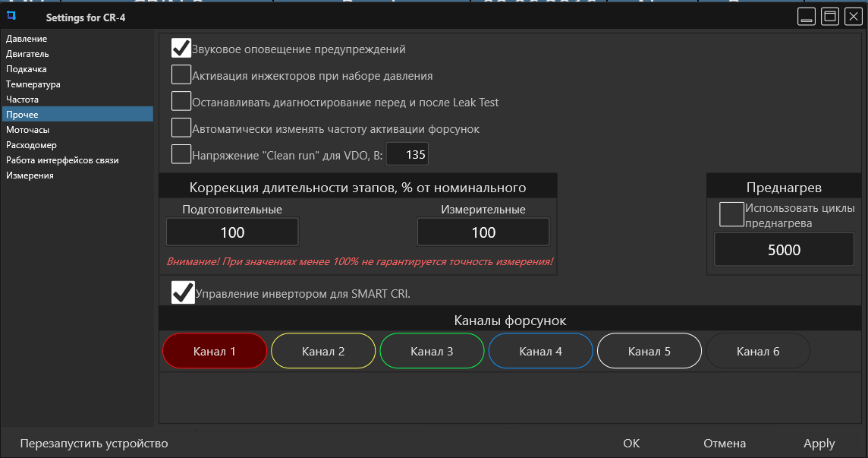Select the blue Канал 4 channel

pyautogui.click(x=541, y=351)
